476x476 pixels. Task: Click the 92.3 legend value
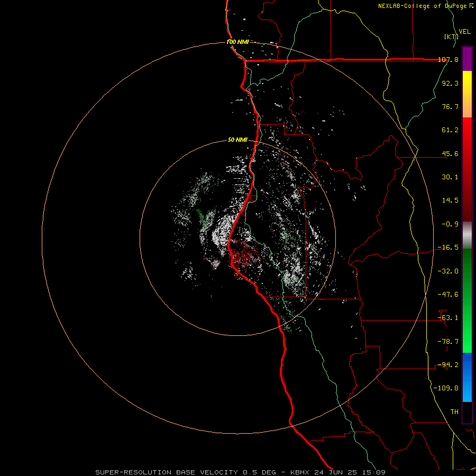click(450, 83)
